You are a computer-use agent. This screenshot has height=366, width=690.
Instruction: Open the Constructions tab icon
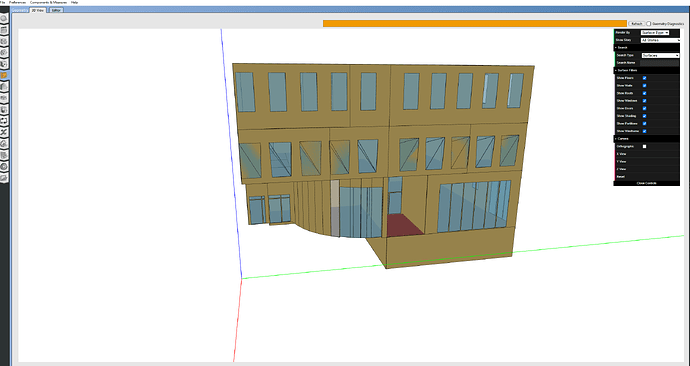[x=4, y=41]
